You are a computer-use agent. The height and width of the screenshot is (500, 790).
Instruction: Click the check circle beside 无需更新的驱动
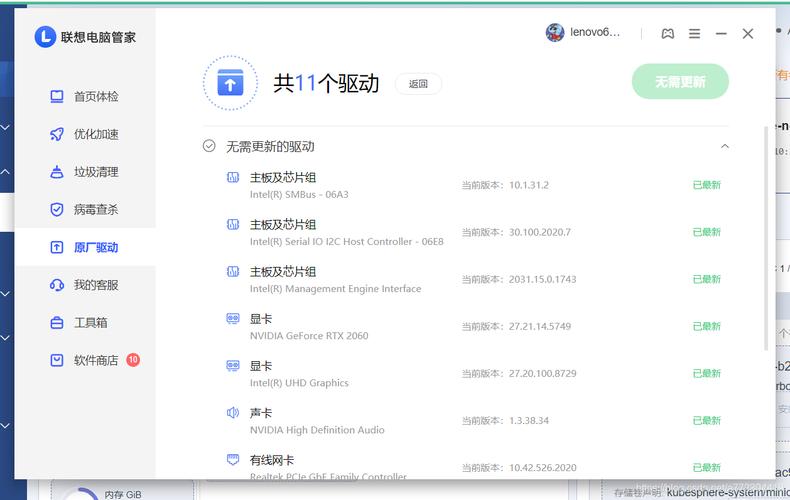[x=209, y=146]
